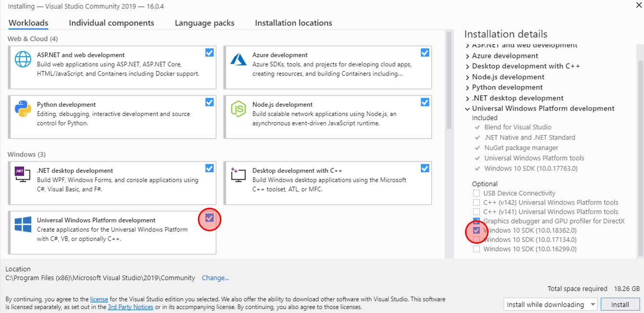Uncheck the Node.js development workload checkbox

(x=425, y=102)
